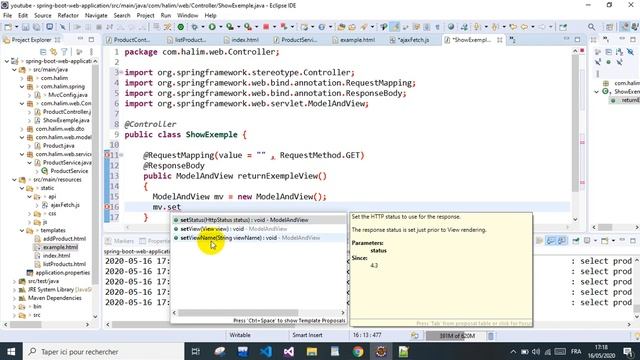Select example.html in Project Explorer

pos(60,247)
